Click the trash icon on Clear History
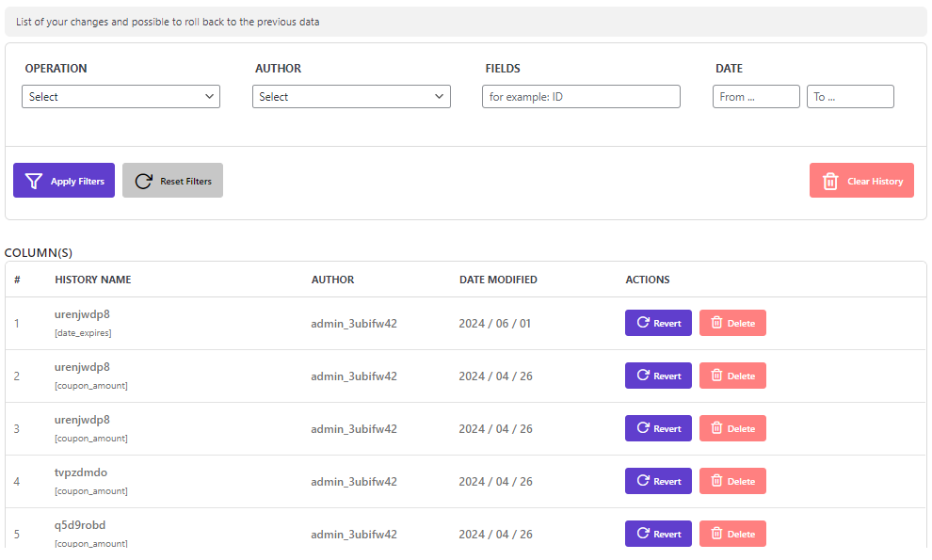Image resolution: width=932 pixels, height=560 pixels. [x=830, y=182]
